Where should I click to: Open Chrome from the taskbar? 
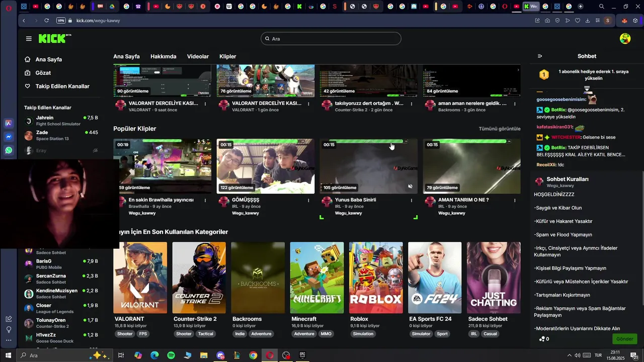point(253,355)
